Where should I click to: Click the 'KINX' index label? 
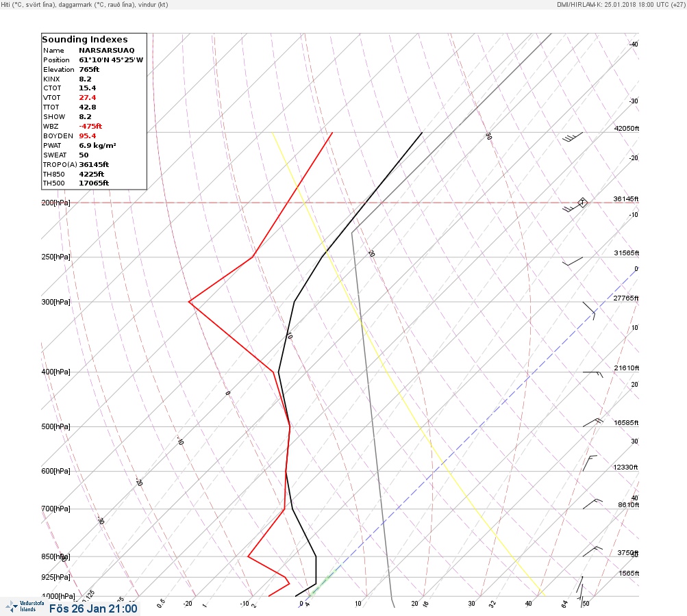click(51, 79)
